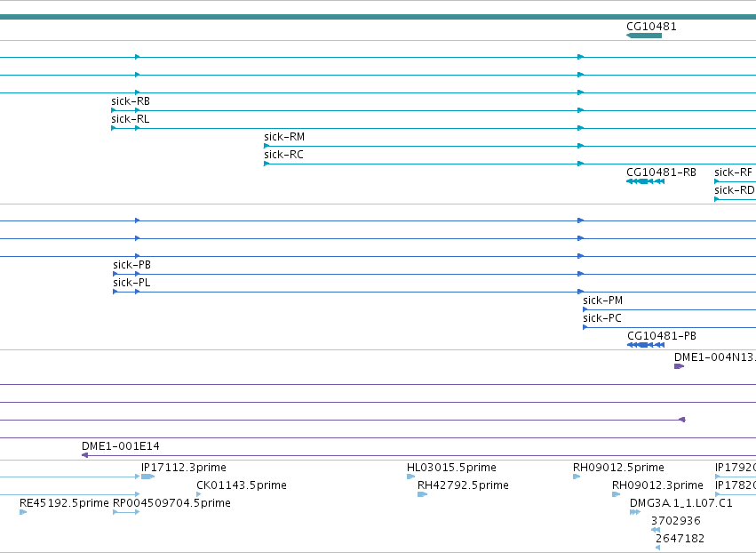
Task: Click the 3702936 feature marker
Action: tap(656, 530)
